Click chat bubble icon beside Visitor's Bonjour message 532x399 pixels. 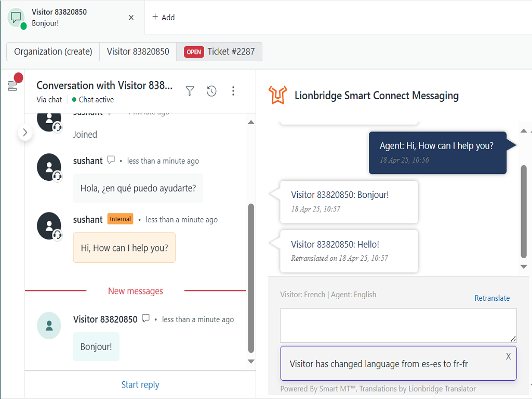point(146,318)
